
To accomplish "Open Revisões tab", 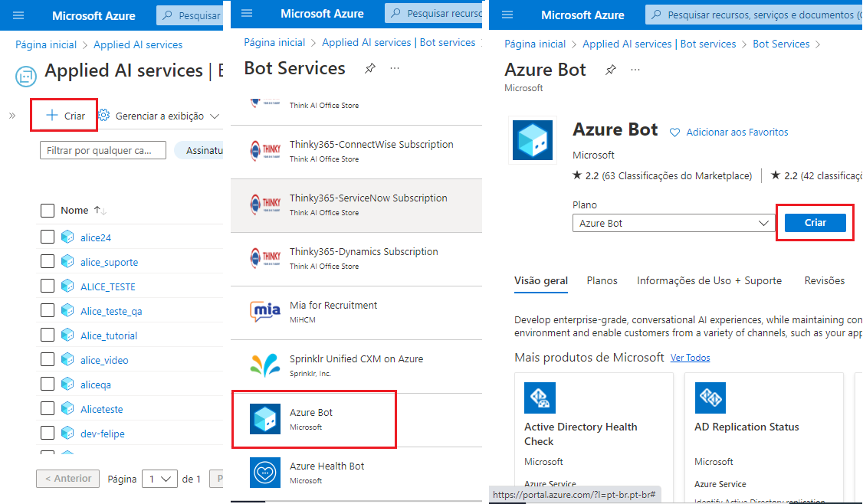I will pos(825,280).
